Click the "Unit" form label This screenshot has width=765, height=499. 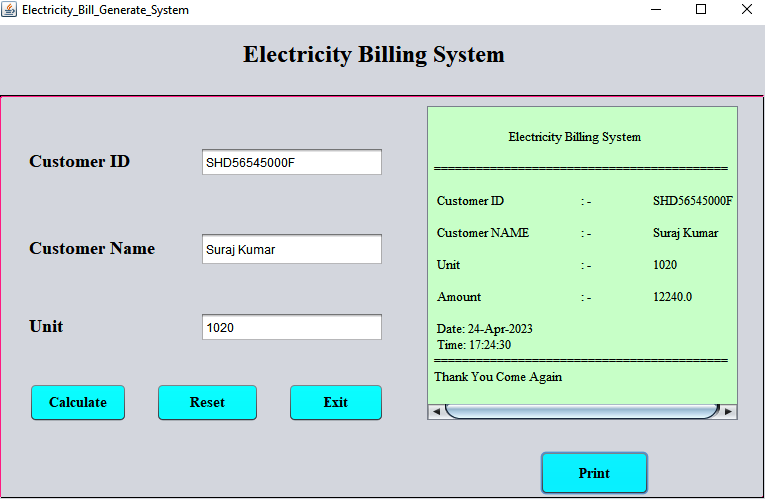click(x=46, y=326)
